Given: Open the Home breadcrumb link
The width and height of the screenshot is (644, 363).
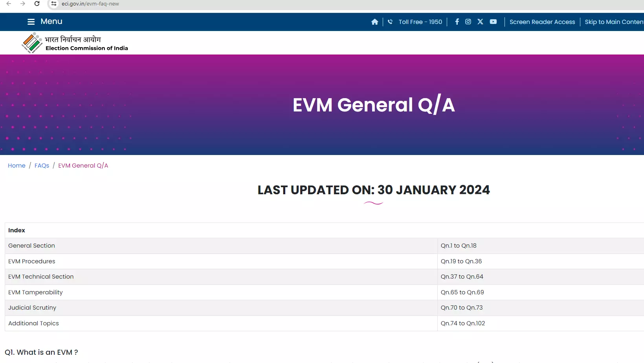Looking at the screenshot, I should [17, 166].
